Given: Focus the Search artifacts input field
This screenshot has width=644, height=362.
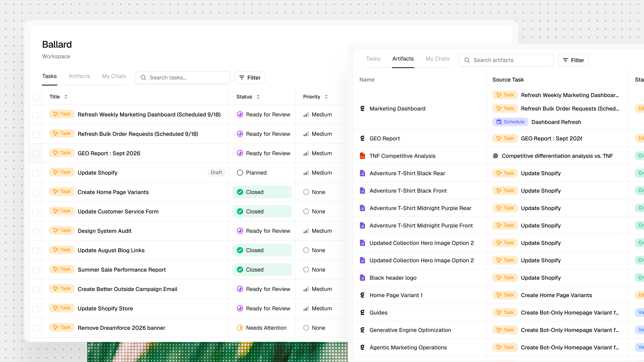Looking at the screenshot, I should 506,60.
